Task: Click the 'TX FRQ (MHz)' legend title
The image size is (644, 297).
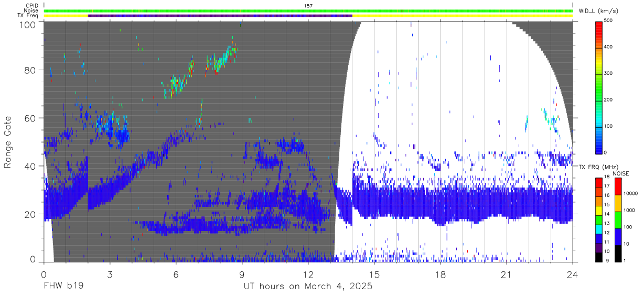Action: [598, 167]
